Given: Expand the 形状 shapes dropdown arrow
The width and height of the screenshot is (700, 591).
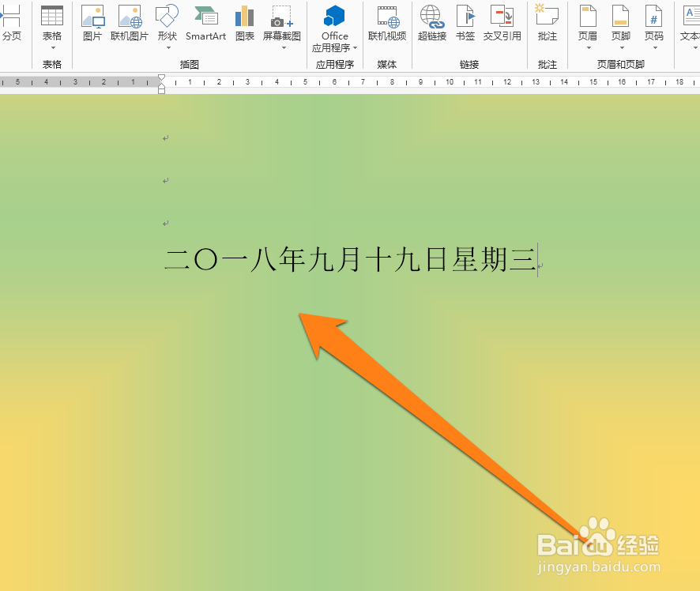Looking at the screenshot, I should (168, 47).
